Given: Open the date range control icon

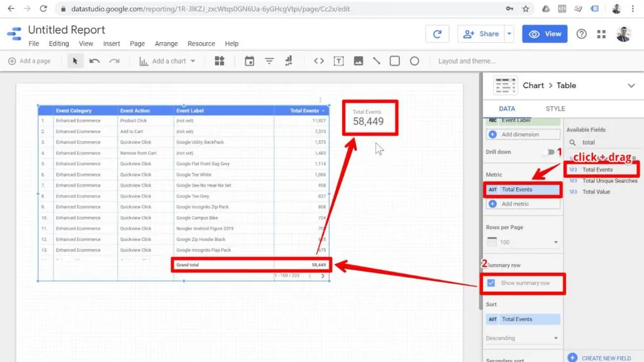Looking at the screenshot, I should 250,61.
